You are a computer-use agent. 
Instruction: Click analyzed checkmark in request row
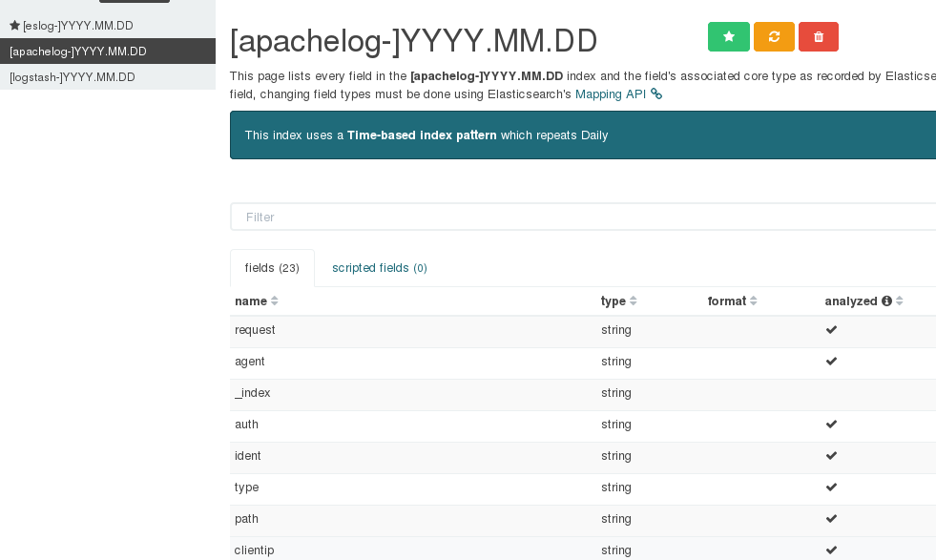pos(831,329)
